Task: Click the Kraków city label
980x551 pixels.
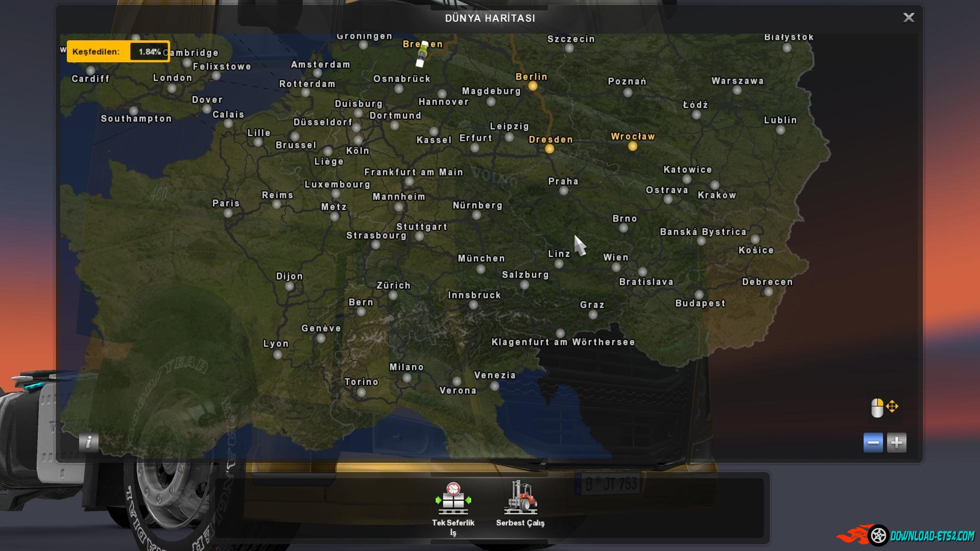Action: pyautogui.click(x=717, y=195)
